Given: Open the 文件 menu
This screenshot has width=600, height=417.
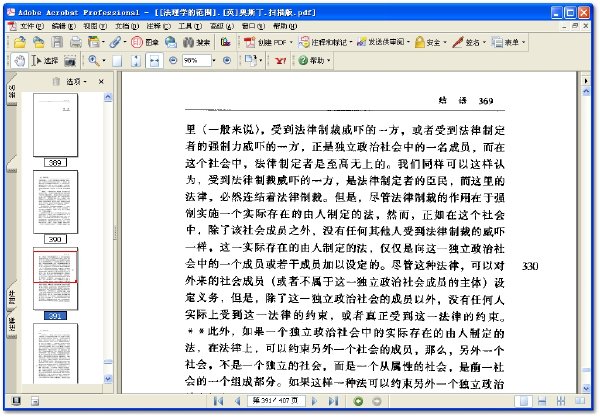Looking at the screenshot, I should pyautogui.click(x=32, y=26).
